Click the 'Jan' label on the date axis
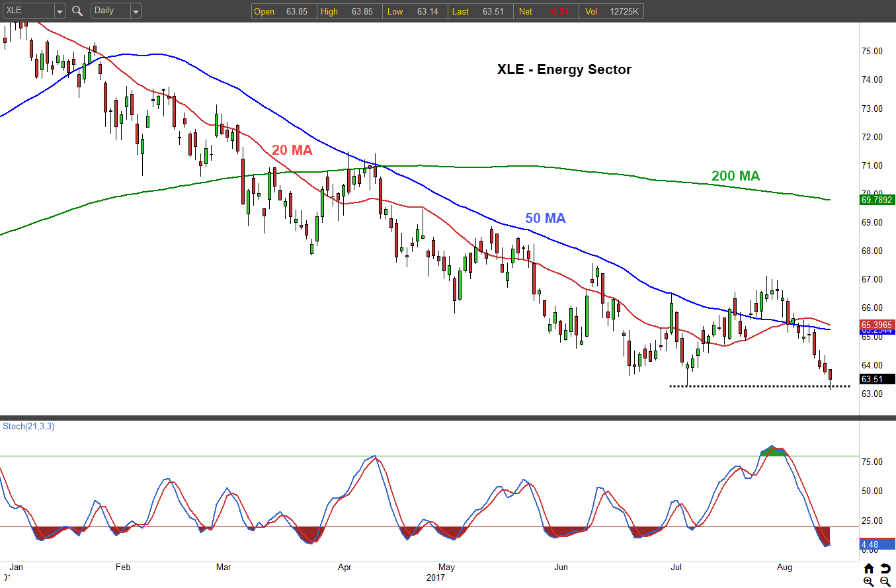This screenshot has height=588, width=896. [x=17, y=567]
